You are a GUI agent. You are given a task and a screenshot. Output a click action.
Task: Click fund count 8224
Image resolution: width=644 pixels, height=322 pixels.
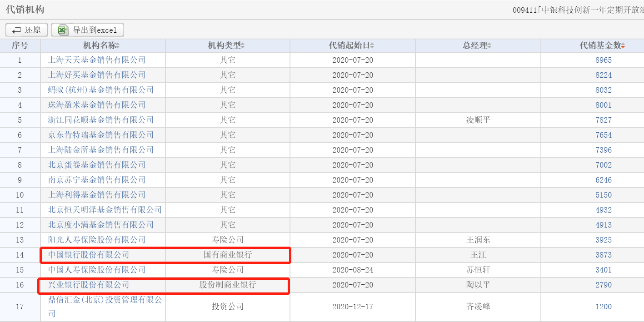pos(604,75)
